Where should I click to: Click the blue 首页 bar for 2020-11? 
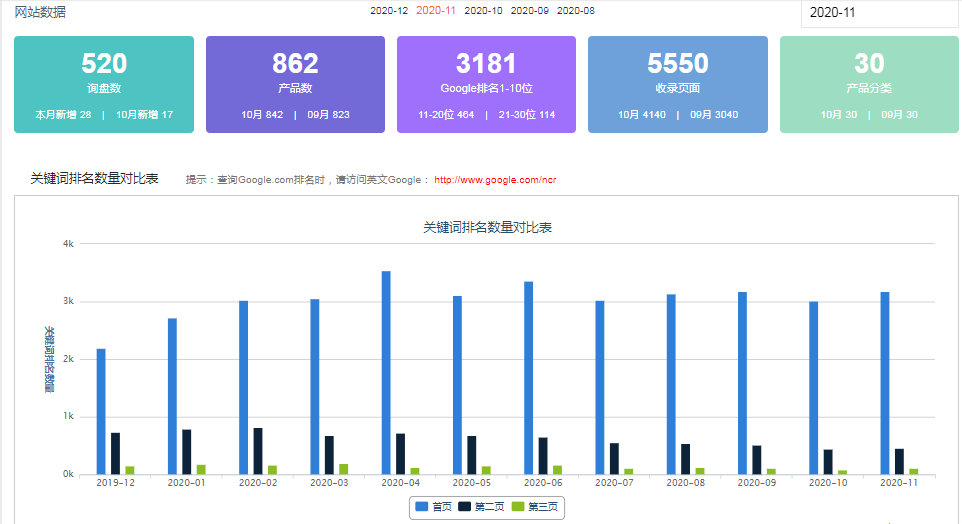(885, 383)
